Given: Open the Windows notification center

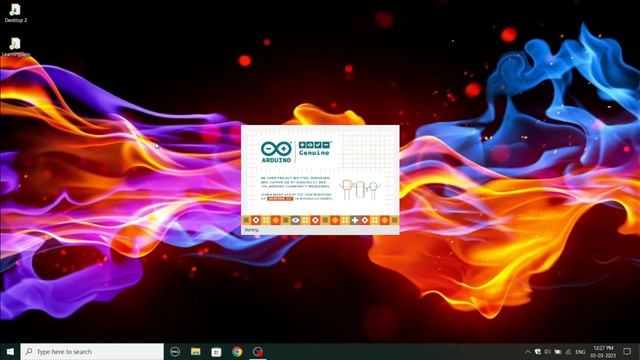Looking at the screenshot, I should [627, 351].
